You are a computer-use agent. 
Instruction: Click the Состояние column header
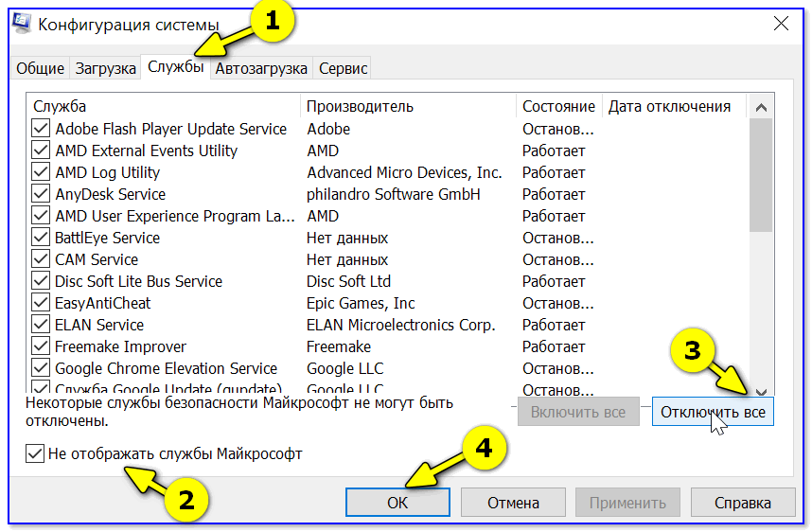558,106
